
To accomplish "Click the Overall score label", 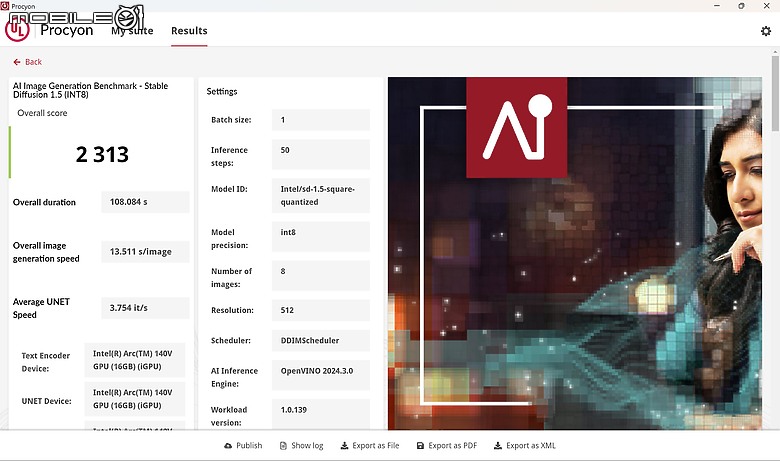I will 42,113.
